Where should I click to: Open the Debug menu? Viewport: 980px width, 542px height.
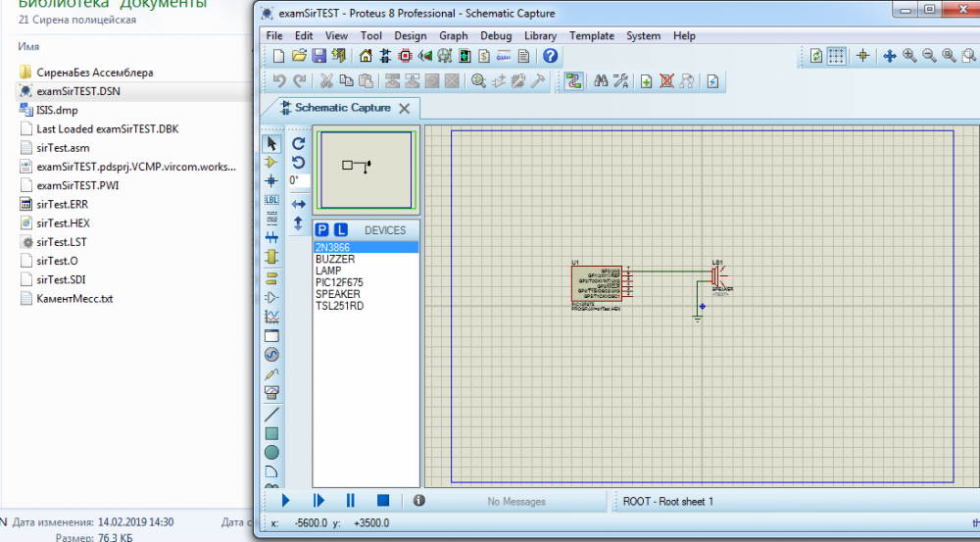496,36
